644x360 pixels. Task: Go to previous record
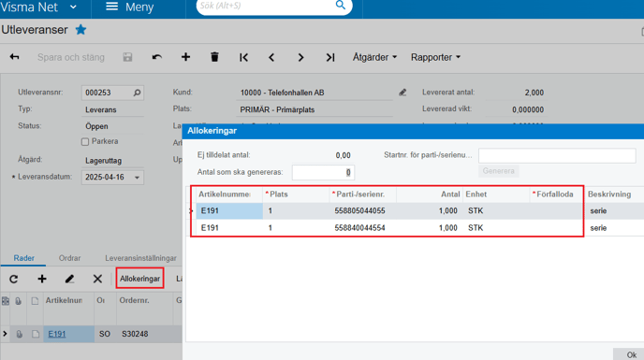pos(271,57)
